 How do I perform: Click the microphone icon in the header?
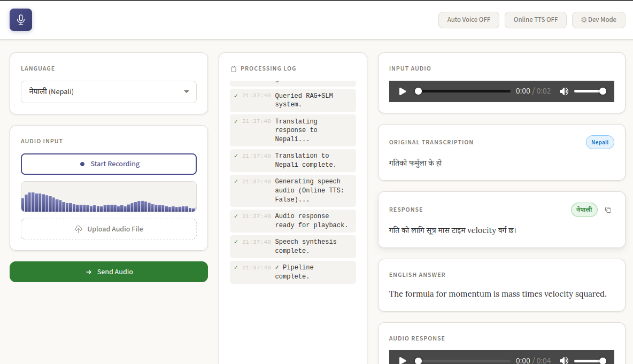(20, 20)
